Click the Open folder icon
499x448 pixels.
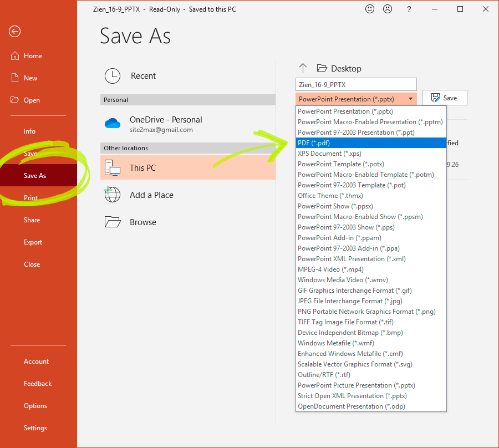click(x=14, y=100)
